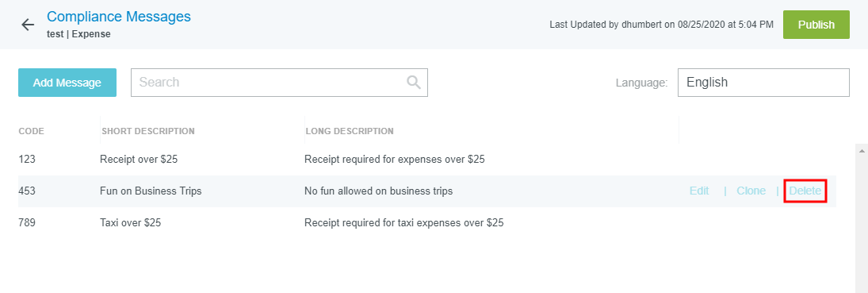The height and width of the screenshot is (293, 868).
Task: Click the Add Message button
Action: click(67, 83)
